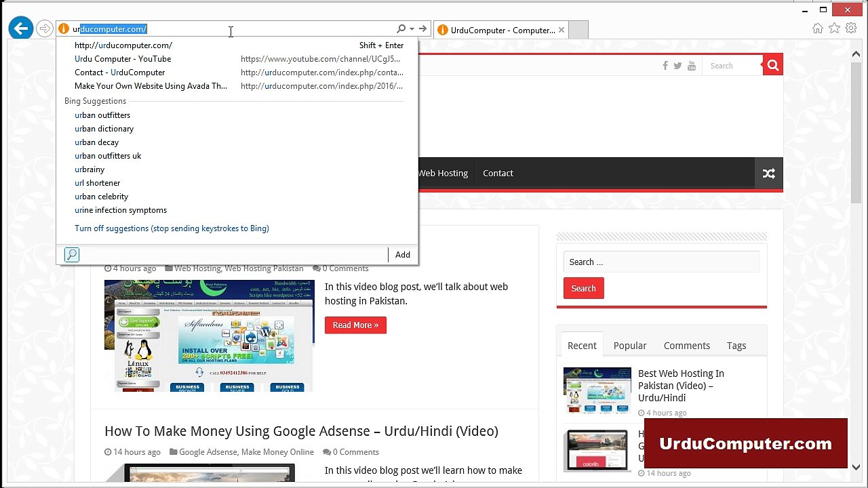
Task: Choose 'urban outfitters' Bing suggestion
Action: (x=102, y=115)
